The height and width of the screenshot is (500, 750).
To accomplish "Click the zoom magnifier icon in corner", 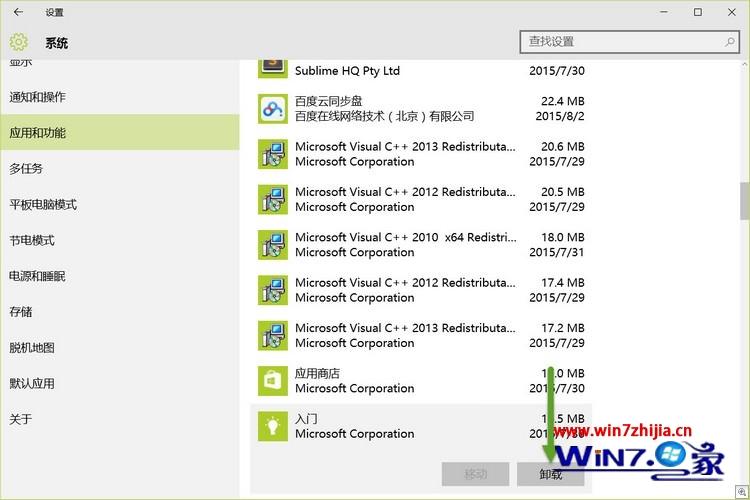I will 742,491.
